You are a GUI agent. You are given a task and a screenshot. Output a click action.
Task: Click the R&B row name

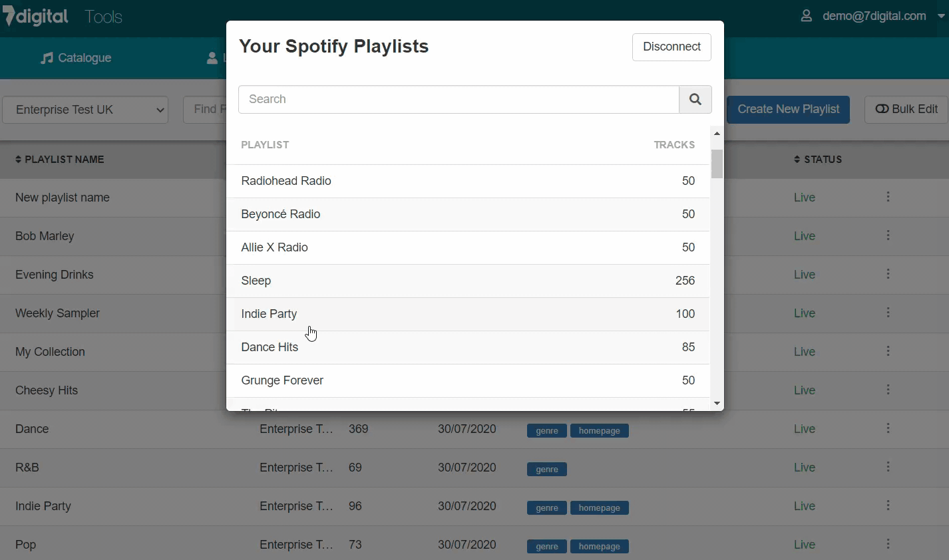27,468
